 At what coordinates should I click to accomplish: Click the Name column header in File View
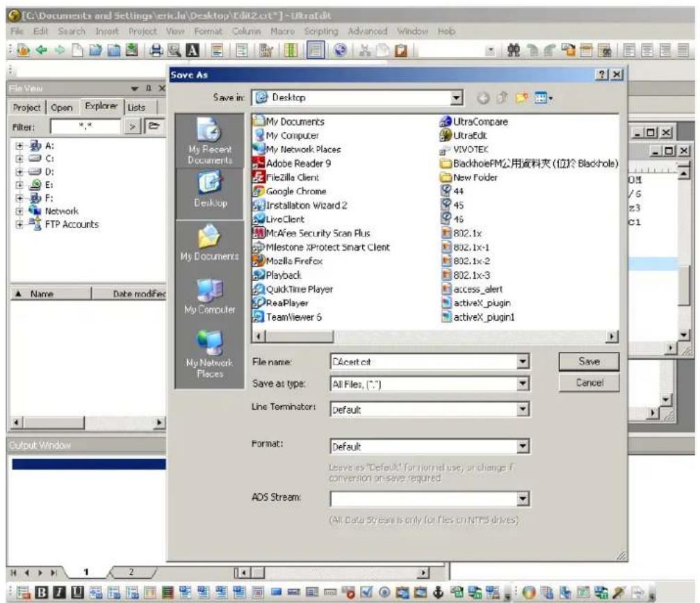tap(51, 294)
